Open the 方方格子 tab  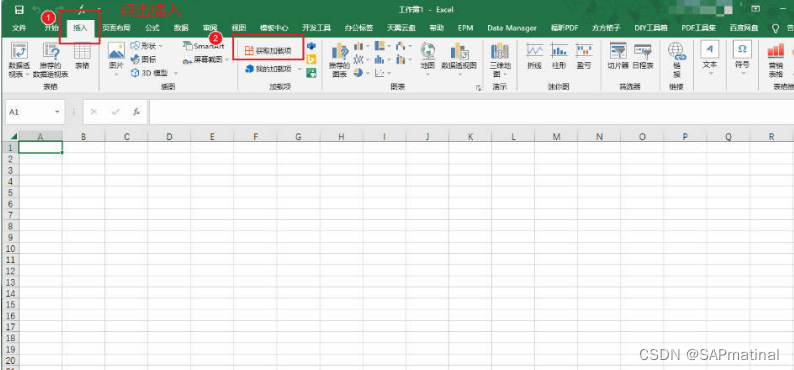click(x=606, y=28)
